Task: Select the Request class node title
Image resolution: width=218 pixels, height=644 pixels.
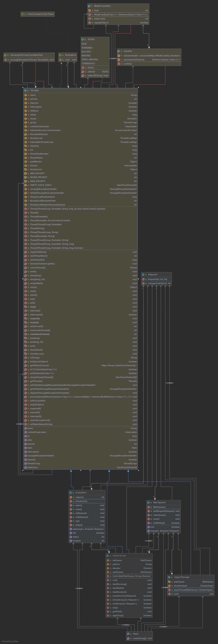Action: click(x=153, y=275)
